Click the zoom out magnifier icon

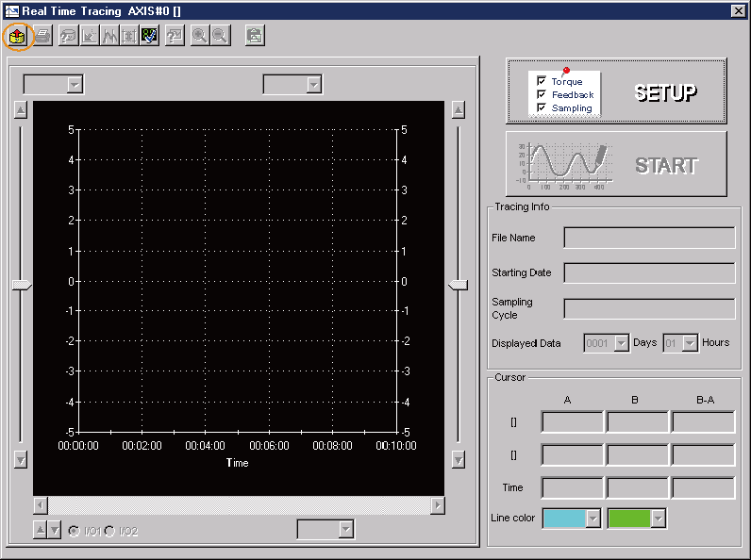click(219, 36)
